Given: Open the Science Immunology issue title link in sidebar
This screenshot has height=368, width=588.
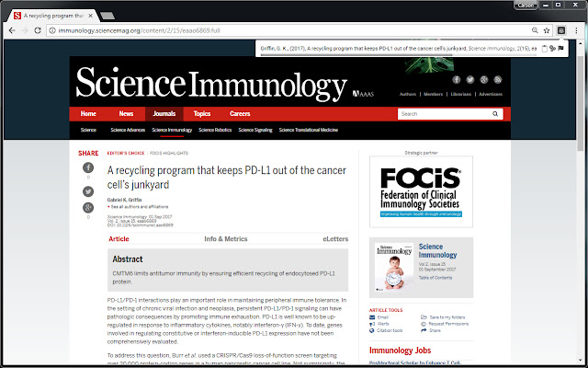Looking at the screenshot, I should (x=437, y=251).
